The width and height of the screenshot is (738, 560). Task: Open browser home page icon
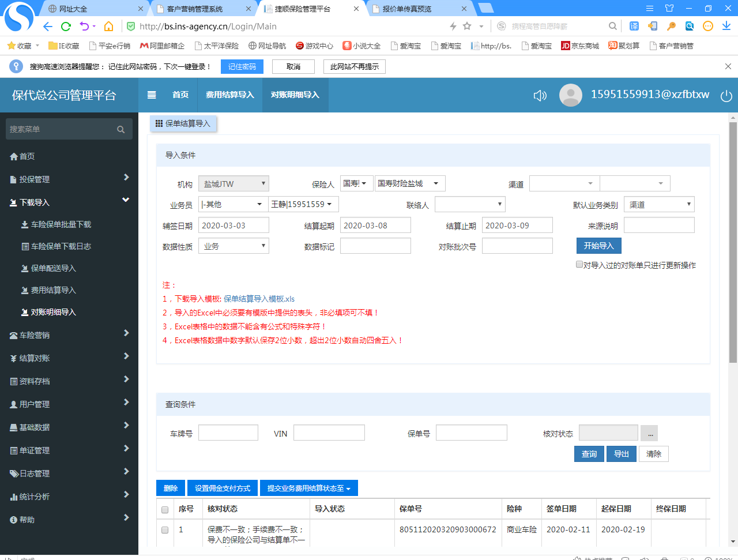108,27
